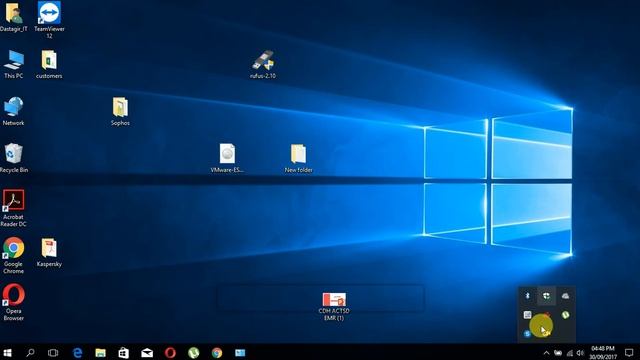Click the white square tray flyout icon
The height and width of the screenshot is (360, 640).
click(527, 315)
